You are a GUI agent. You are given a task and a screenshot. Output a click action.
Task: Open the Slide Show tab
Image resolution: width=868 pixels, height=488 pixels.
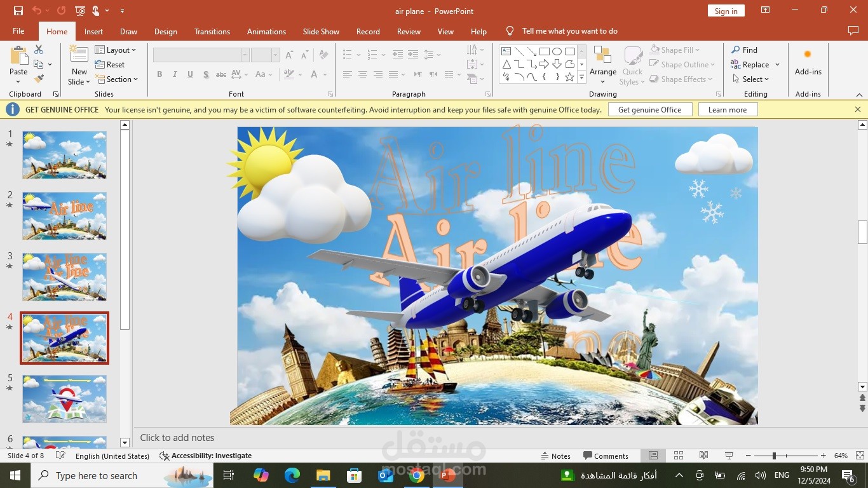[x=321, y=31]
